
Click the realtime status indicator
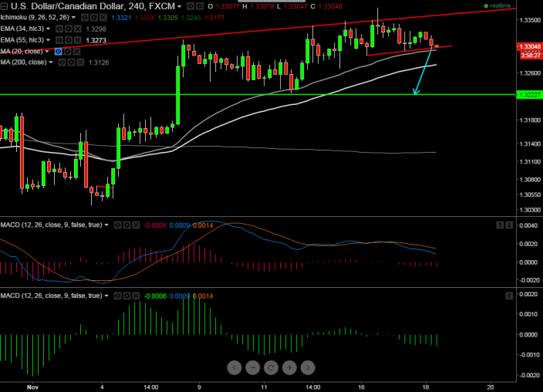(497, 6)
